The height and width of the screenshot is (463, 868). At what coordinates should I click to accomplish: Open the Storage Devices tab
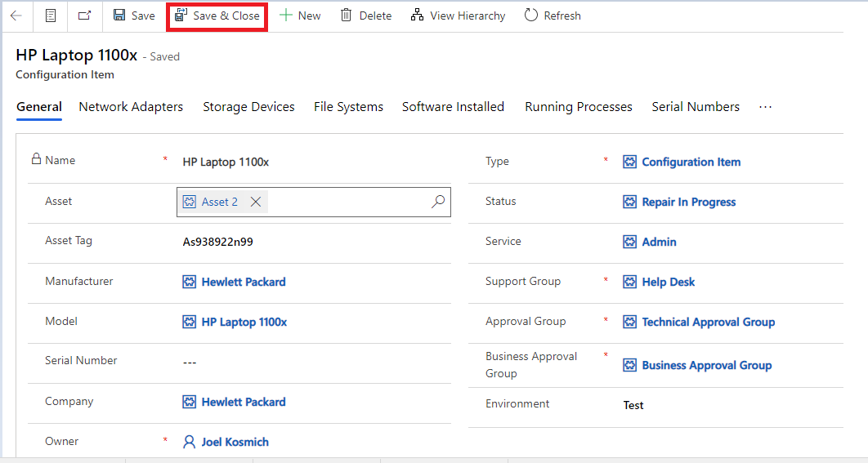click(x=248, y=107)
